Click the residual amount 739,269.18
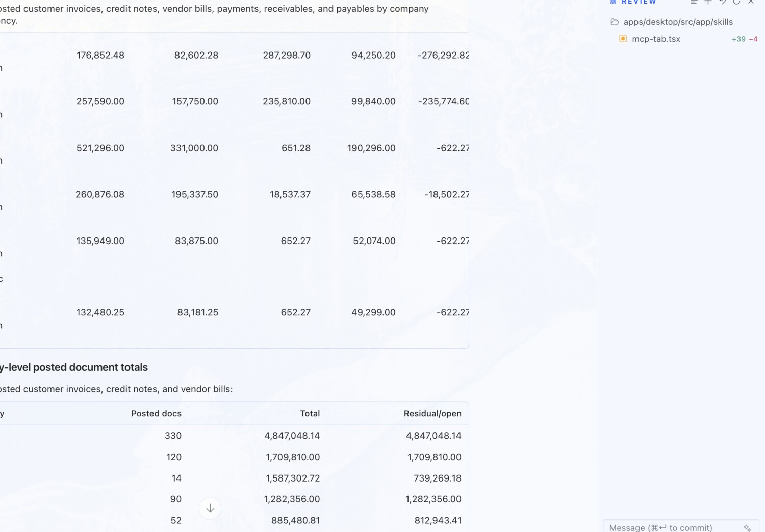Viewport: 765px width, 532px height. [438, 478]
